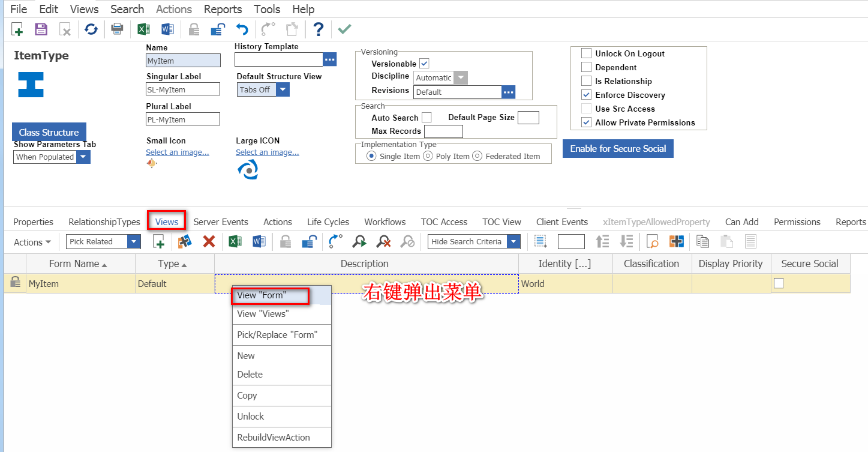
Task: Click the lock icon on MyItem row
Action: point(15,282)
